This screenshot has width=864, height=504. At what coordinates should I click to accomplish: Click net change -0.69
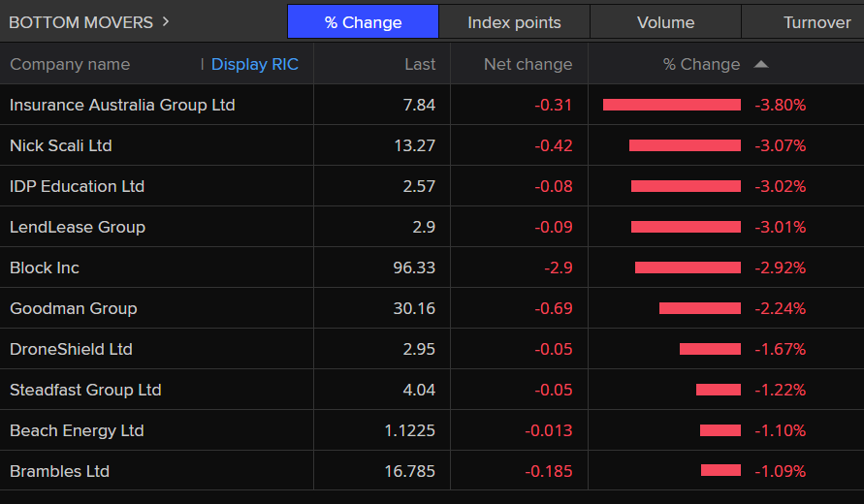click(554, 308)
